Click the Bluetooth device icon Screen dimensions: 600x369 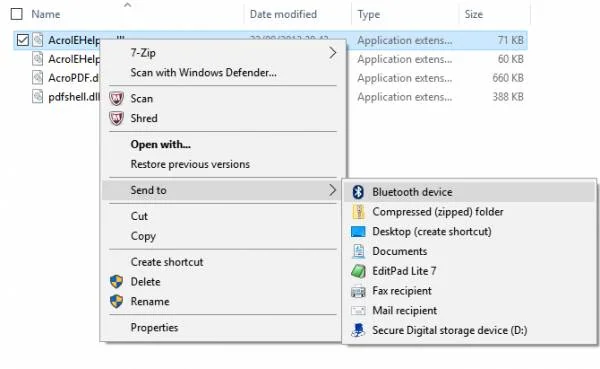tap(358, 192)
